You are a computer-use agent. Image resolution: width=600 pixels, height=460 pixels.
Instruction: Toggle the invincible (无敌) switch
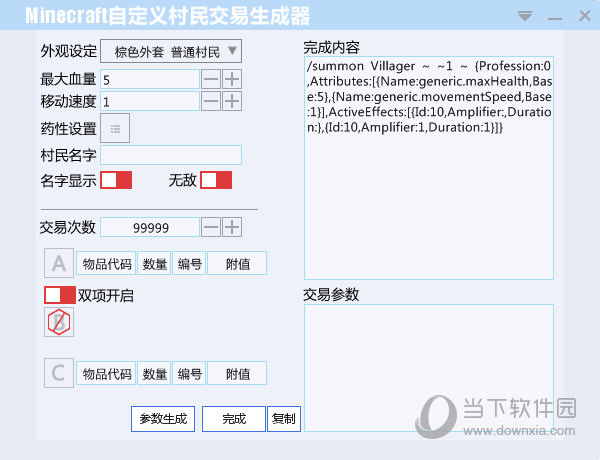(216, 180)
